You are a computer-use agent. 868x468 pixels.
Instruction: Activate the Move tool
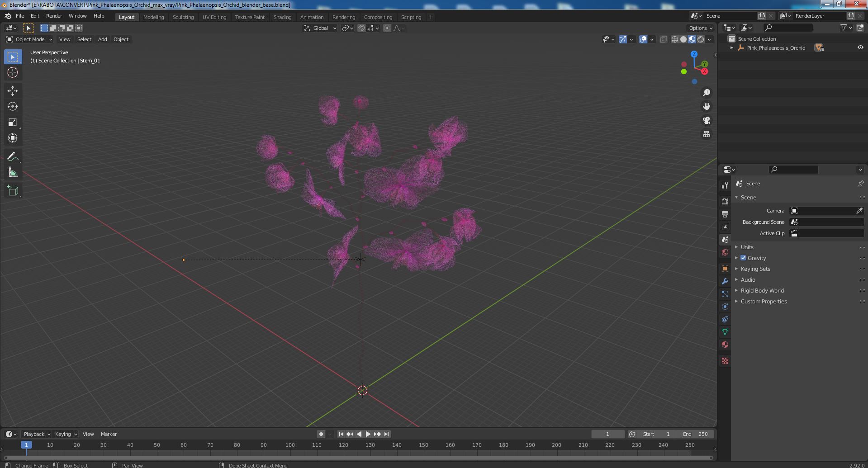pos(13,91)
